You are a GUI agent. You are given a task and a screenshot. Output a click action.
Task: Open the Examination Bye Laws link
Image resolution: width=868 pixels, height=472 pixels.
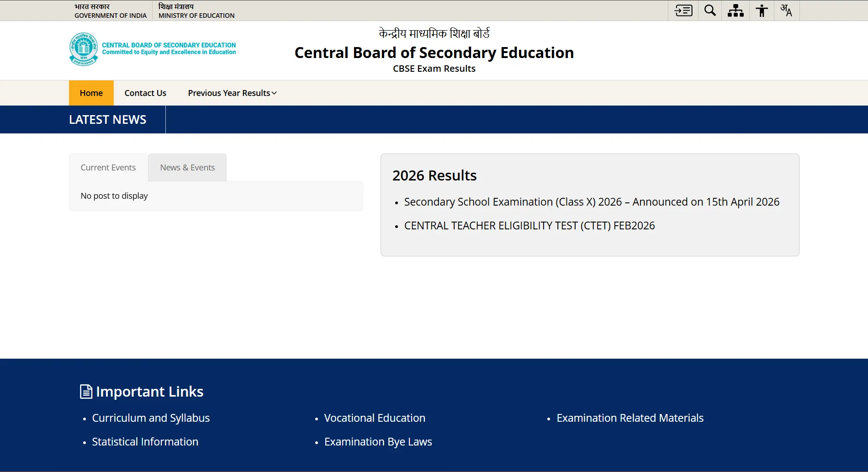click(377, 441)
